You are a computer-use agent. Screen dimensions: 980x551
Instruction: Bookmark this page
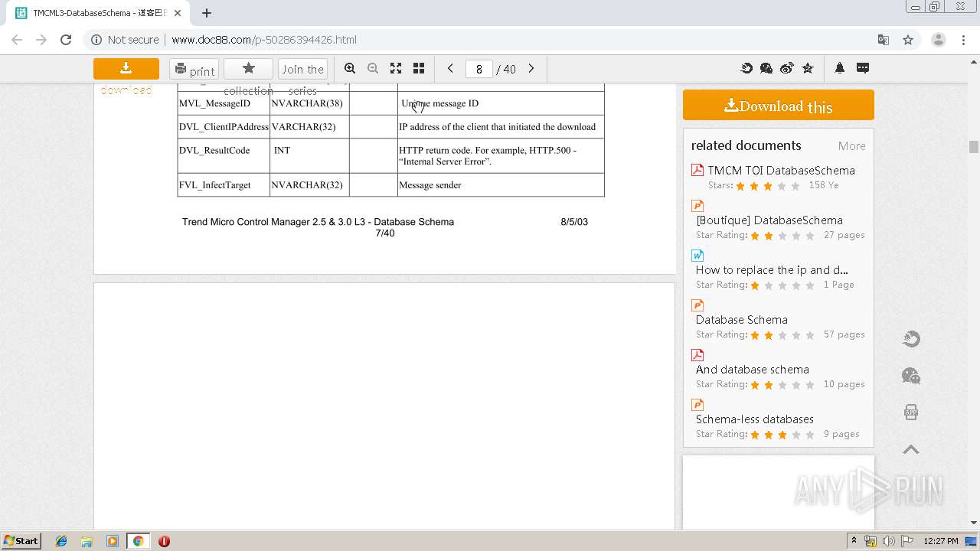tap(908, 40)
